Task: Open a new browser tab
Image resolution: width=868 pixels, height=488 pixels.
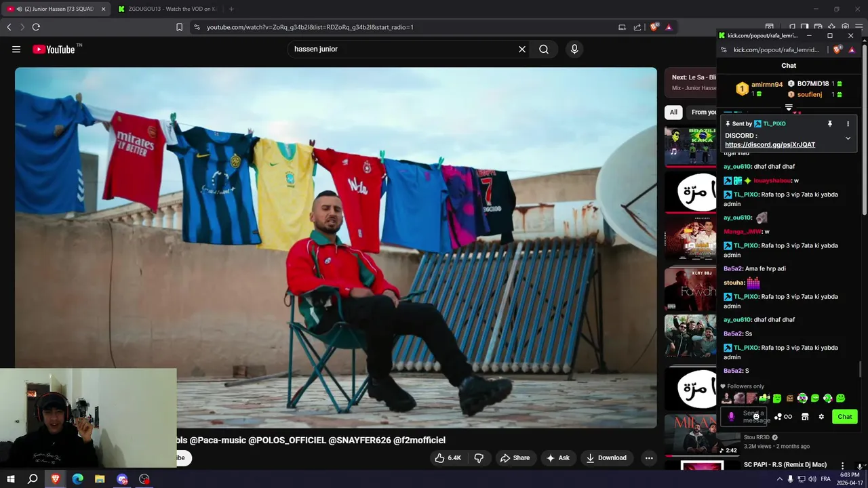Action: (231, 9)
